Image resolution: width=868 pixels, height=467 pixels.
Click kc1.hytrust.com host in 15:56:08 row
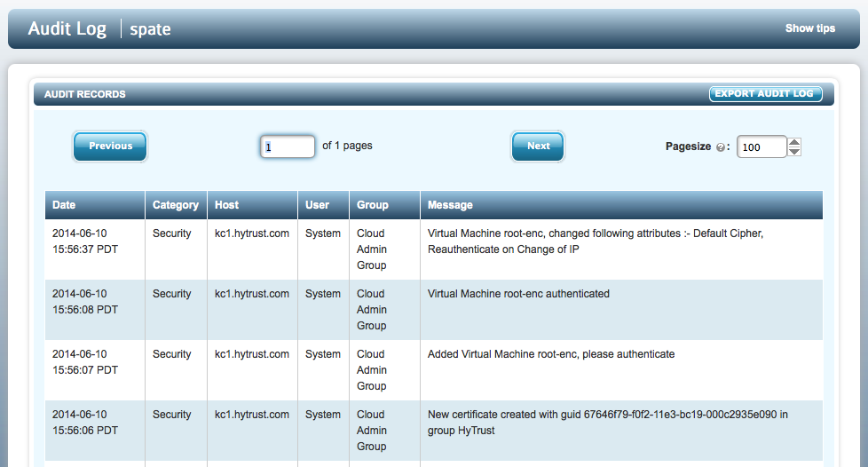(x=252, y=294)
